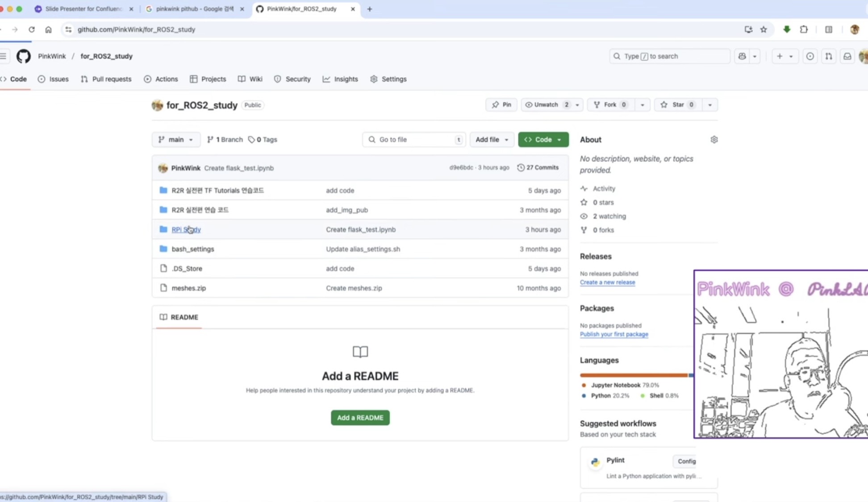Image resolution: width=868 pixels, height=502 pixels.
Task: Toggle Unwatch for this repository
Action: click(x=546, y=105)
